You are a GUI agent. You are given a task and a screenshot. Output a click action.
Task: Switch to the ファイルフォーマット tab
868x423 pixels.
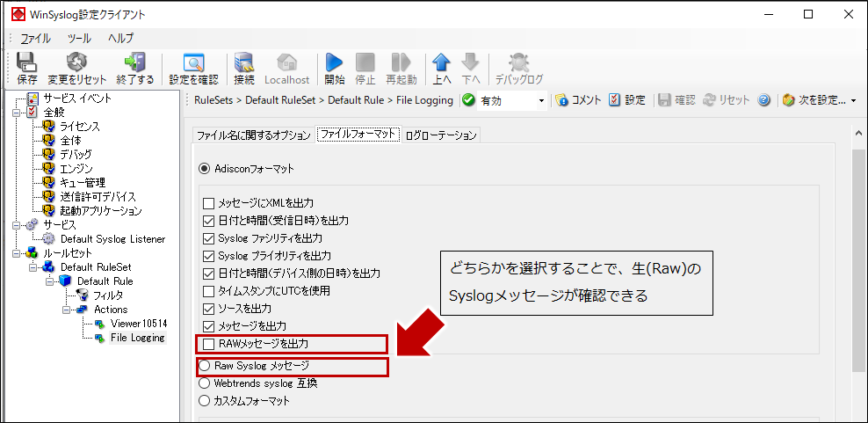pos(358,135)
